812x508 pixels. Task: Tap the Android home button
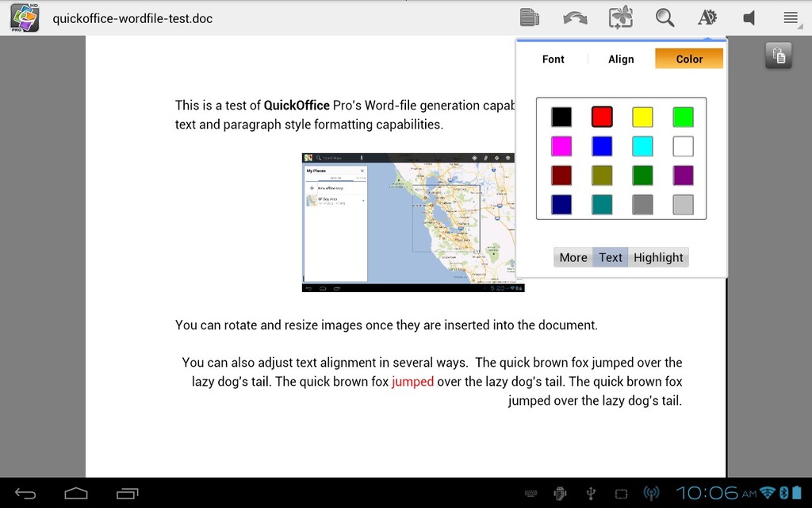coord(75,493)
